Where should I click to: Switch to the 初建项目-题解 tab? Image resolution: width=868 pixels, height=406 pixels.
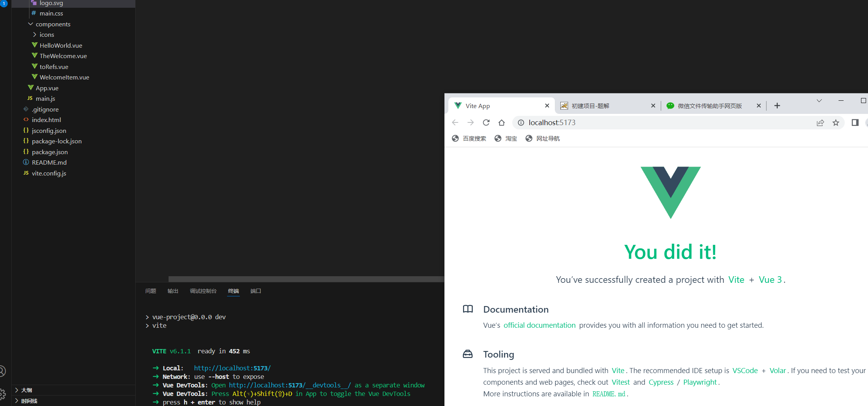[608, 106]
